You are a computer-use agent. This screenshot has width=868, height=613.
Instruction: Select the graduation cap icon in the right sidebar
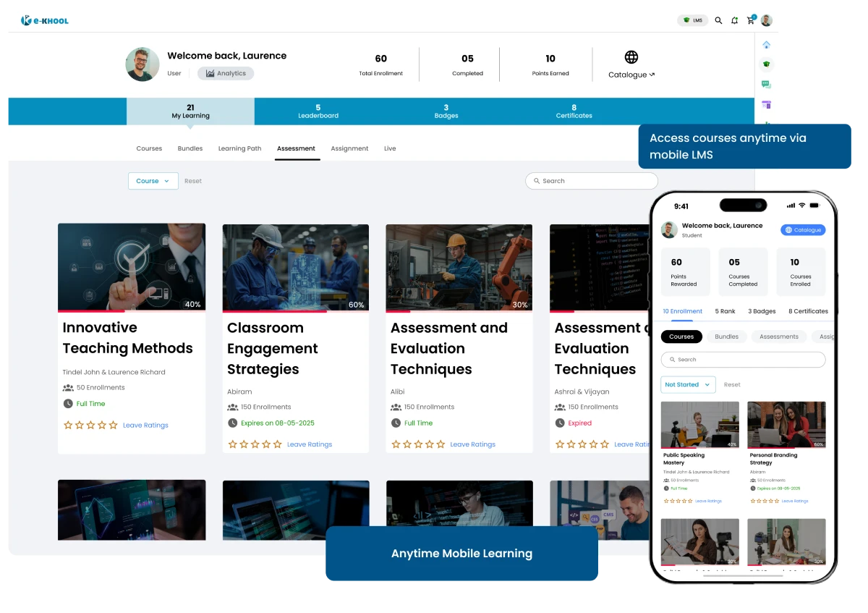[766, 64]
